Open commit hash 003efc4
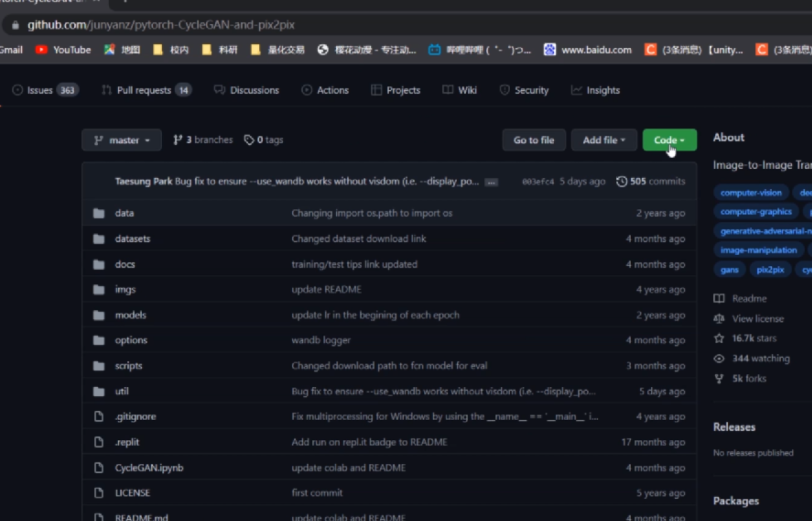The width and height of the screenshot is (812, 521). [x=538, y=181]
